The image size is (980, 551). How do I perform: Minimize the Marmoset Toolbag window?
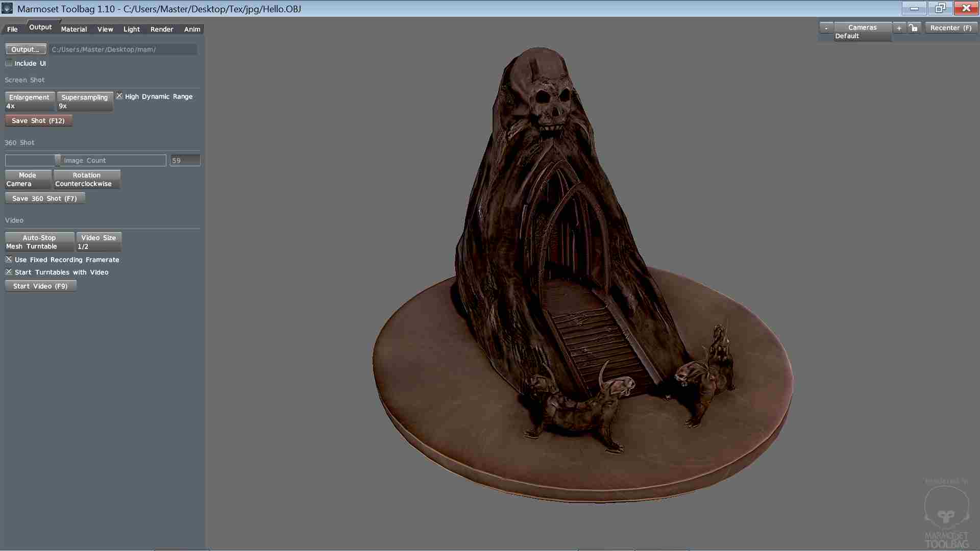click(914, 8)
